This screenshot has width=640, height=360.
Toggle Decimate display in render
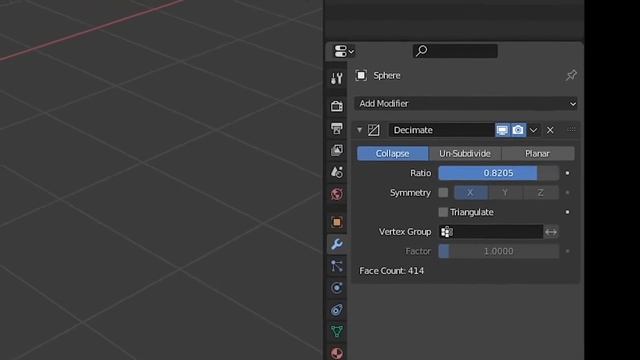[518, 130]
